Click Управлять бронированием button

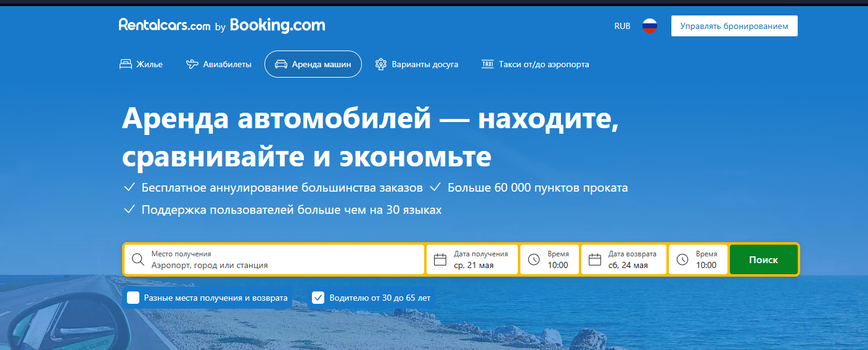tap(734, 26)
